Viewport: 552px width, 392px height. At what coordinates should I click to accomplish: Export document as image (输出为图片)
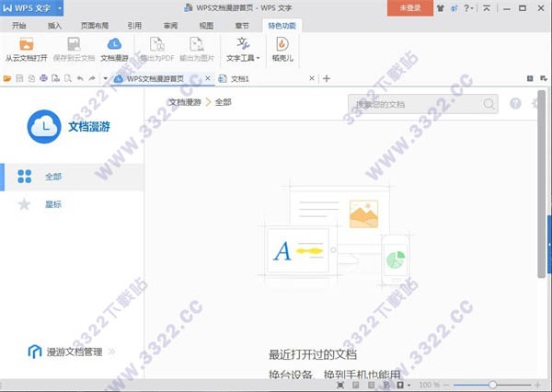coord(197,50)
